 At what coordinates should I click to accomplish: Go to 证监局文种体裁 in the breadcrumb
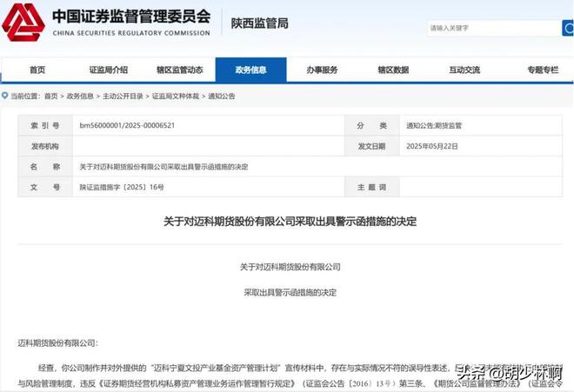176,96
